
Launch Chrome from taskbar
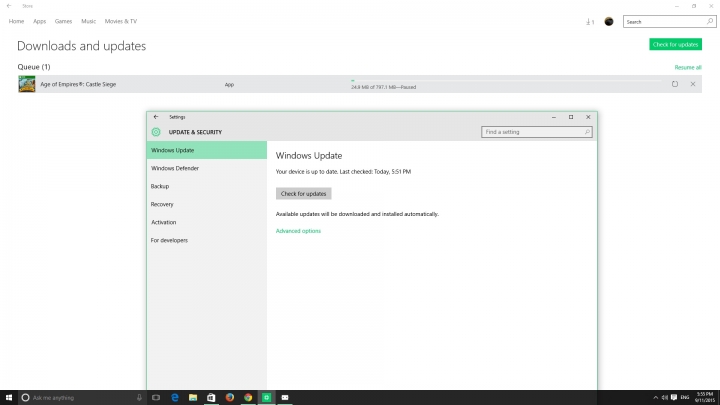point(248,397)
